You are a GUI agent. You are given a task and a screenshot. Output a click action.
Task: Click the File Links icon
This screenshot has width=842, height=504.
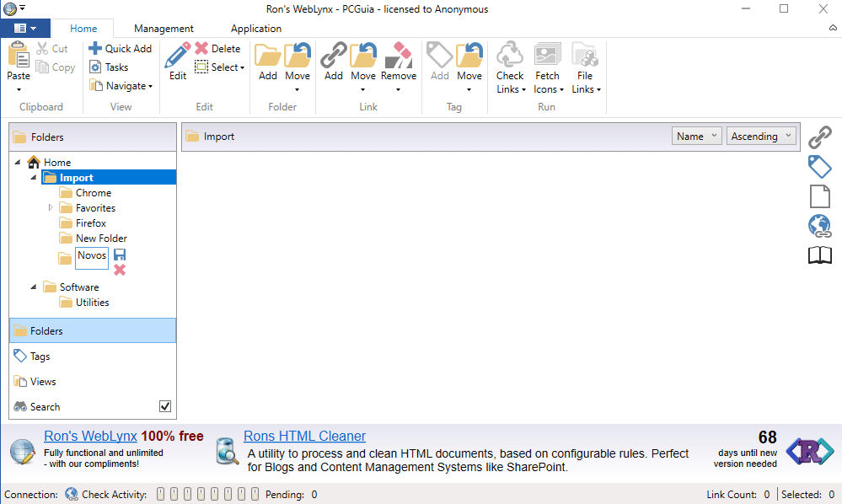coord(585,54)
